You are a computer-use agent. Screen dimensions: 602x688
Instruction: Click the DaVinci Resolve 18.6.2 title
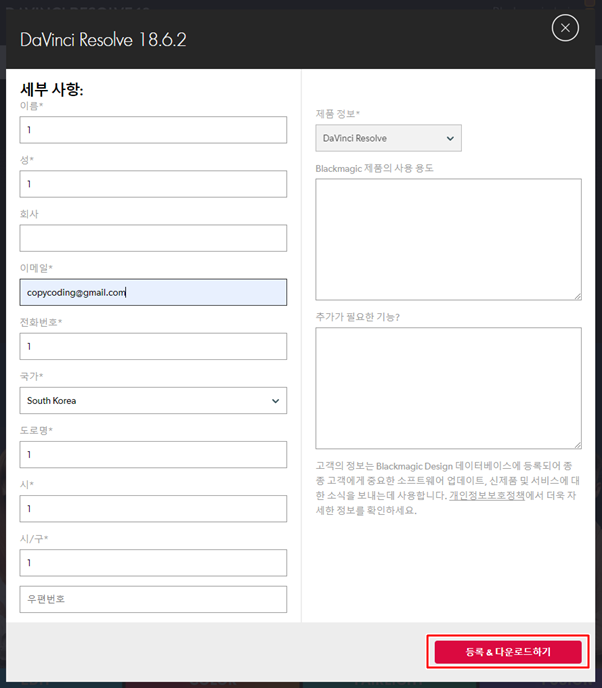(103, 39)
